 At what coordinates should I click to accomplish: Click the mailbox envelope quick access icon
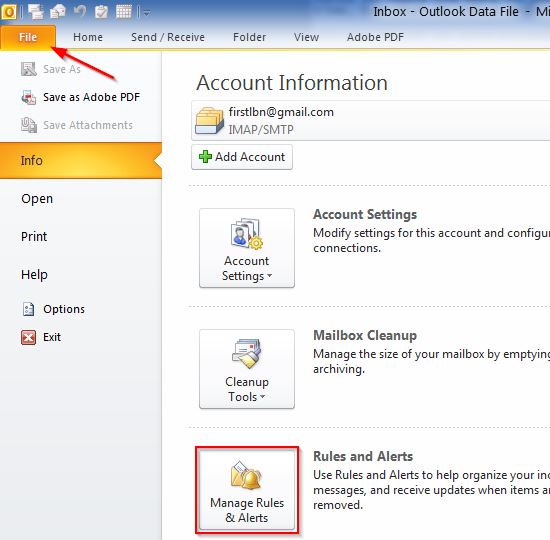click(x=58, y=12)
